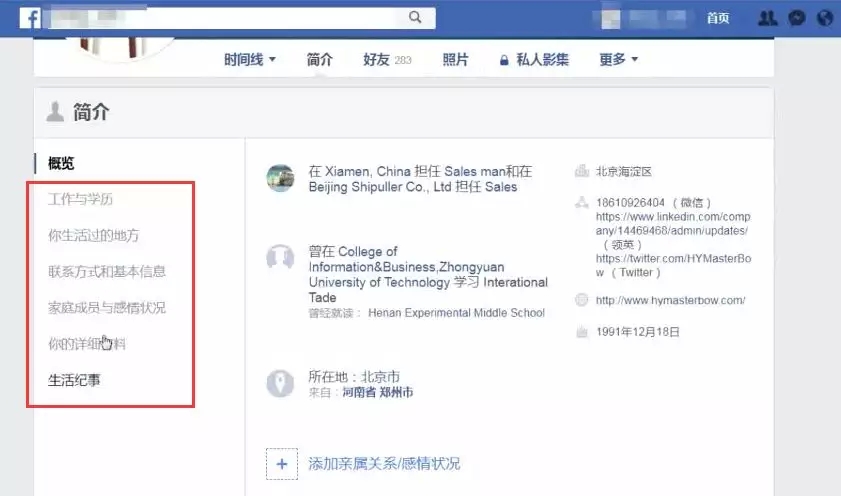Click the user avatar in top bar
The image size is (841, 496).
(x=611, y=19)
